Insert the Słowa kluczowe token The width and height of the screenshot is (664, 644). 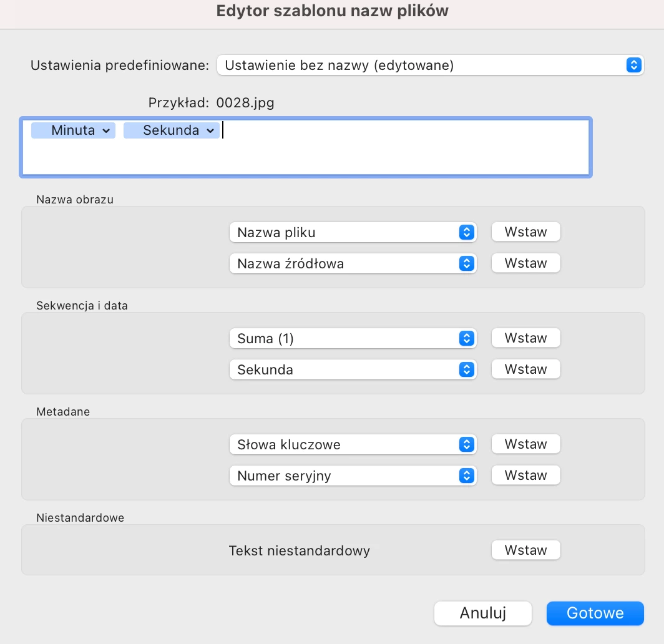coord(525,444)
